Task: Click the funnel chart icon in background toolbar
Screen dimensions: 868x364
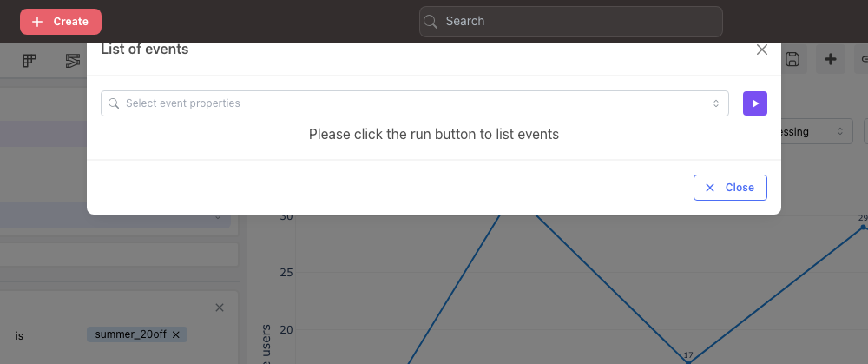Action: point(73,61)
